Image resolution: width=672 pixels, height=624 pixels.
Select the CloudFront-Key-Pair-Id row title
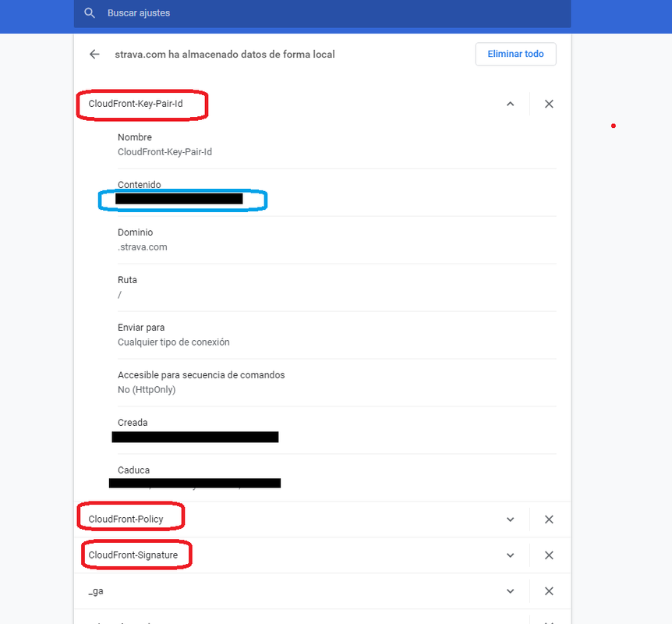click(136, 104)
